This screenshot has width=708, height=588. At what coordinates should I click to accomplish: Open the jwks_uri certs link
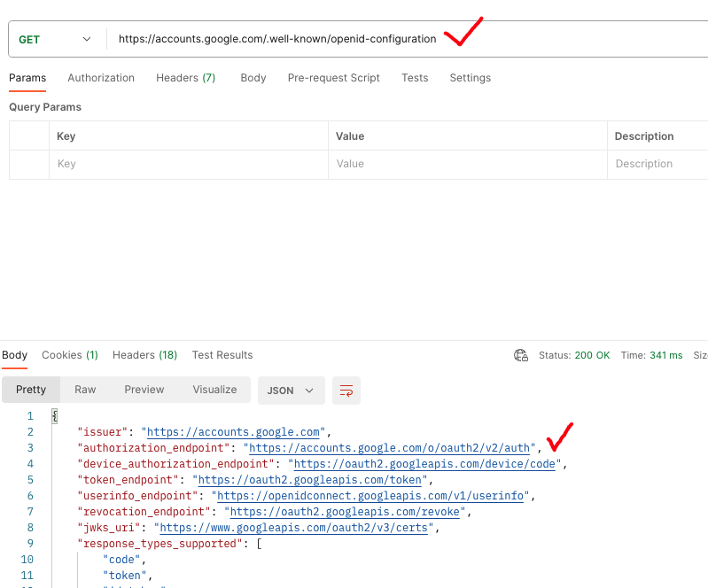point(293,528)
